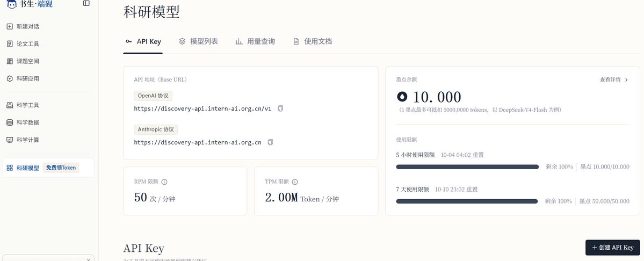The height and width of the screenshot is (261, 644).
Task: Click the layers icon beside 模型列表
Action: [x=183, y=41]
